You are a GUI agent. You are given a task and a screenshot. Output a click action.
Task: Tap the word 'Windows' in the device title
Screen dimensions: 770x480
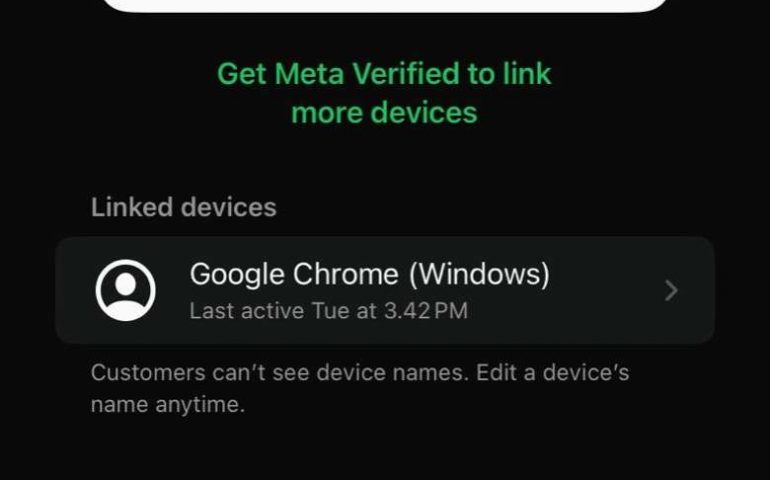[x=479, y=274]
